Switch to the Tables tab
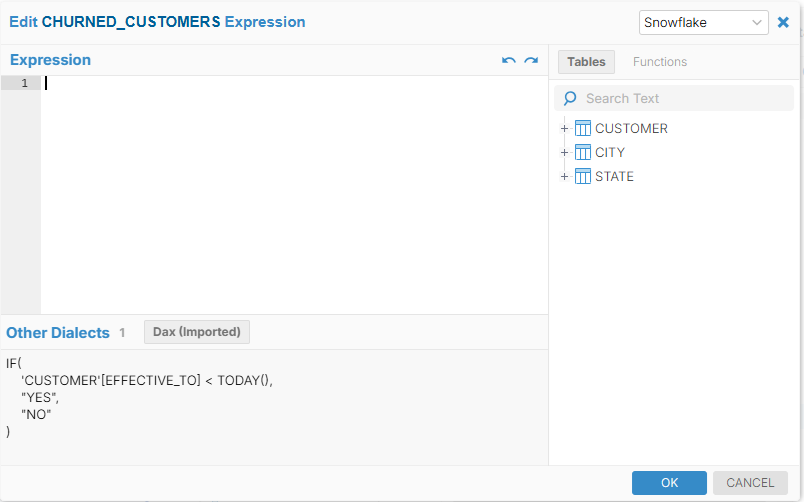The height and width of the screenshot is (502, 804). point(586,62)
